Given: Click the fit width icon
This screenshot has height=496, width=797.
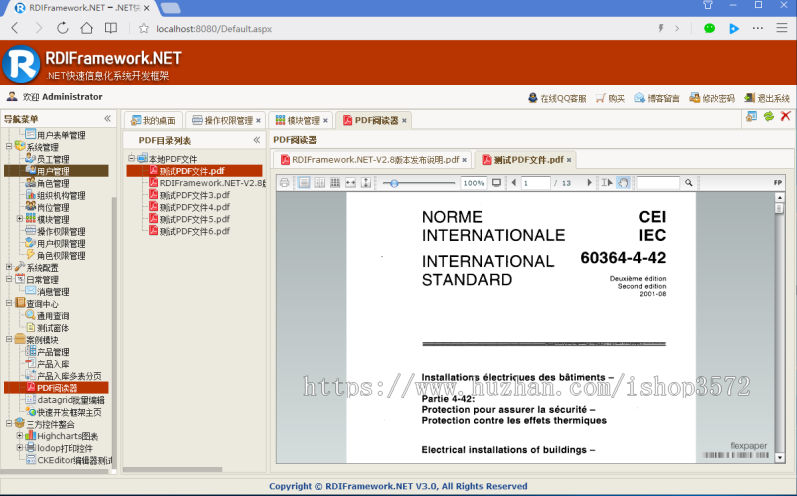Looking at the screenshot, I should 350,182.
